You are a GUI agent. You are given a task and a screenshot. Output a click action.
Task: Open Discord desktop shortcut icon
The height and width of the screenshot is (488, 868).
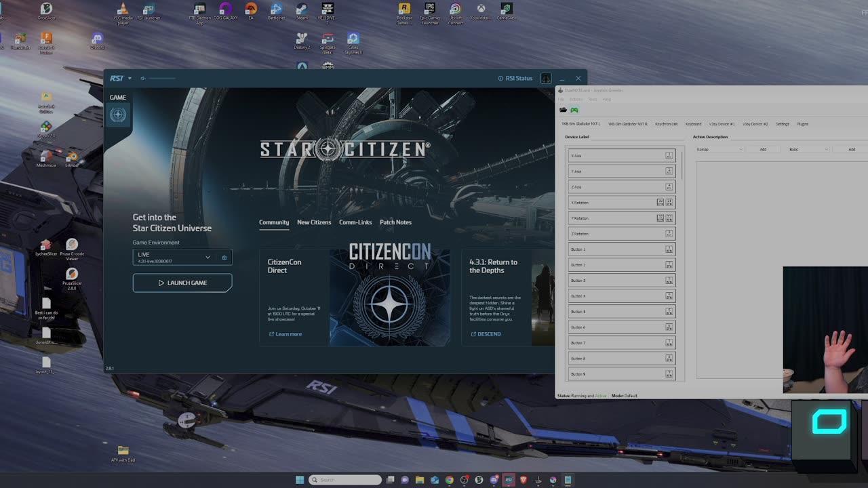click(97, 40)
